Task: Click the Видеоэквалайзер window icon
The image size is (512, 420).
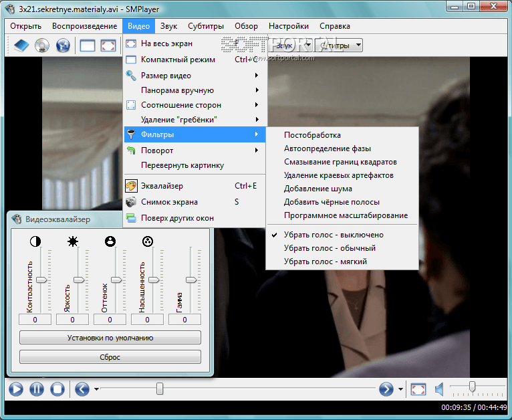Action: point(16,219)
